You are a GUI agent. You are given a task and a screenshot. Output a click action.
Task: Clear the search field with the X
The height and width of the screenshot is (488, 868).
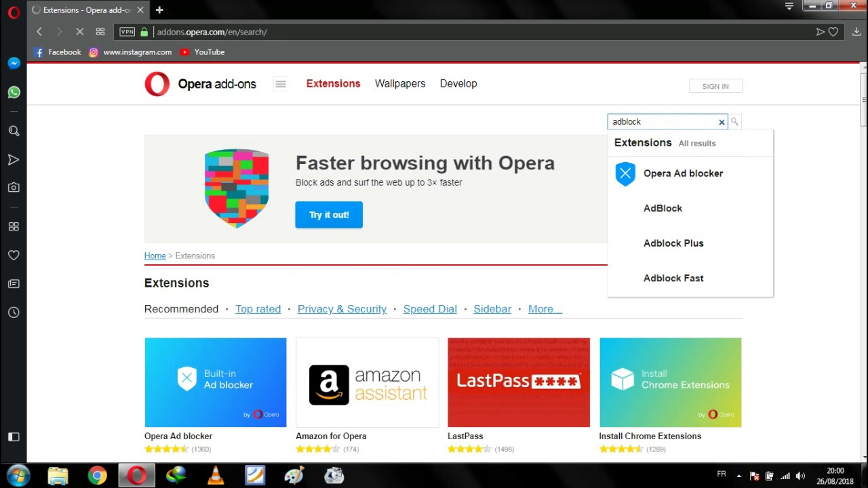coord(722,122)
